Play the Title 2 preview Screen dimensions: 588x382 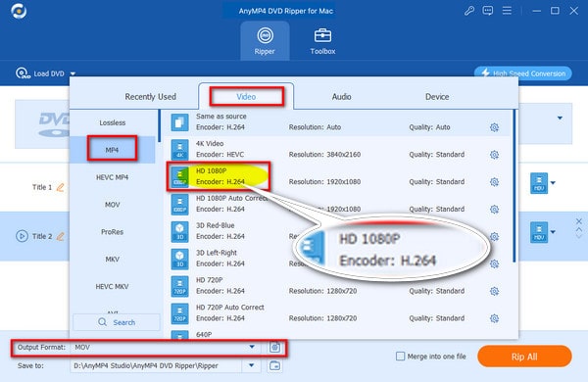pos(22,236)
